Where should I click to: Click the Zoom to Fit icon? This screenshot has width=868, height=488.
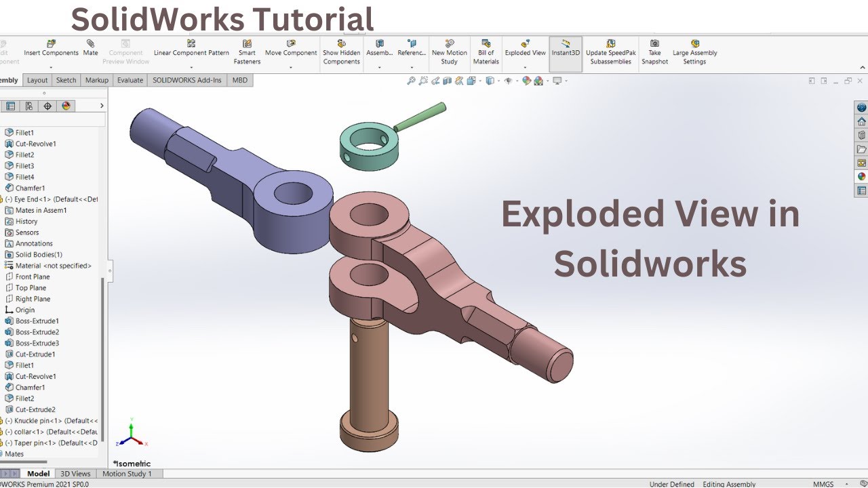coord(411,81)
